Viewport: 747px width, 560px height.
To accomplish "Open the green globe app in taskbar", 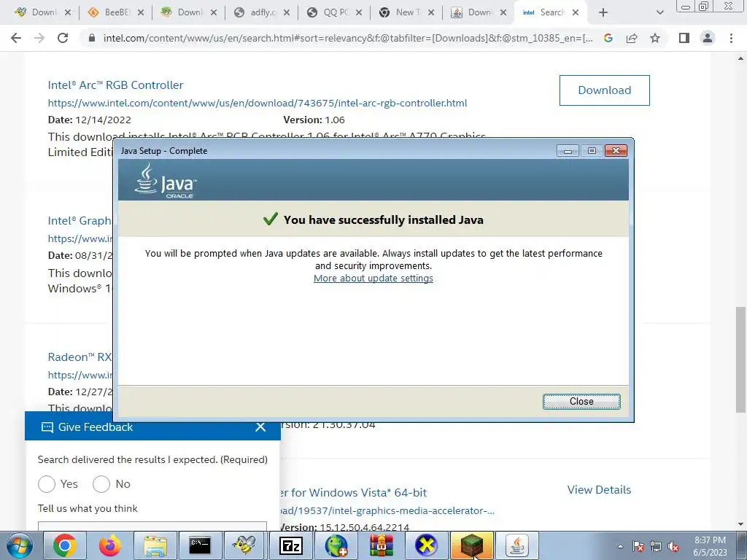I will click(x=336, y=545).
